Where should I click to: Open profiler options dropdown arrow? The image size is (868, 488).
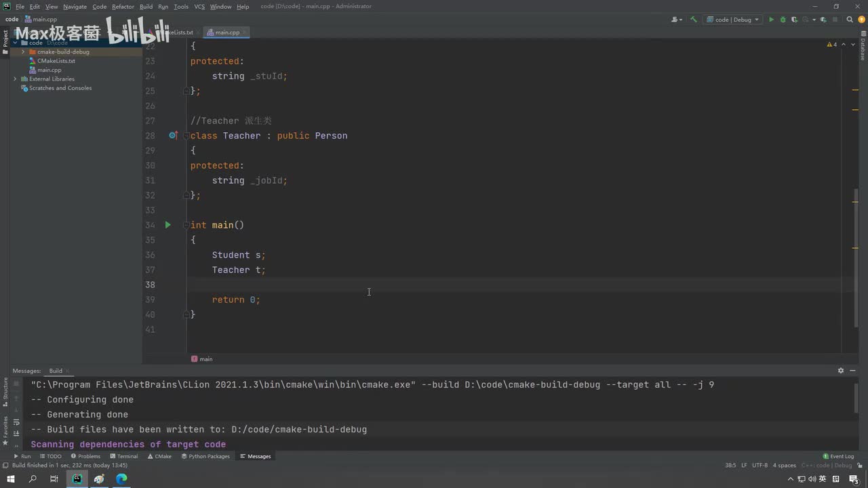(x=812, y=20)
